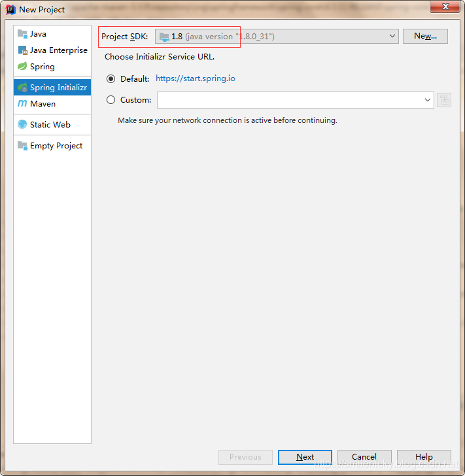The image size is (465, 476).
Task: Click the green Spring leaf icon
Action: tap(22, 67)
